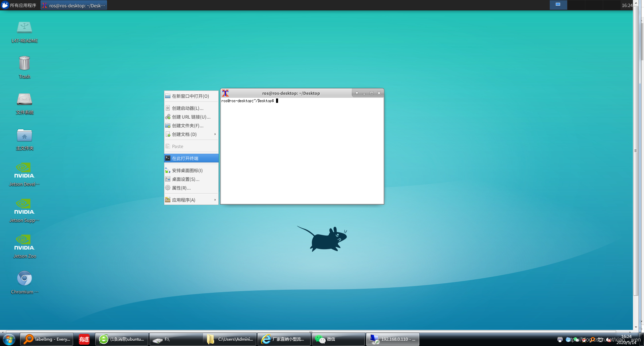Choose 创建启动器(L)... from context menu

click(x=191, y=108)
